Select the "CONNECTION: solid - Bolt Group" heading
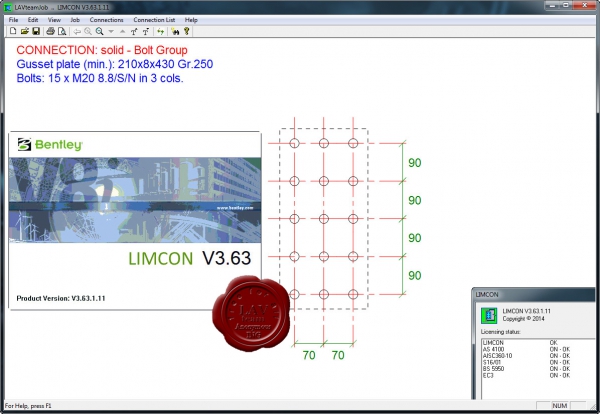600x414 pixels. (x=102, y=50)
